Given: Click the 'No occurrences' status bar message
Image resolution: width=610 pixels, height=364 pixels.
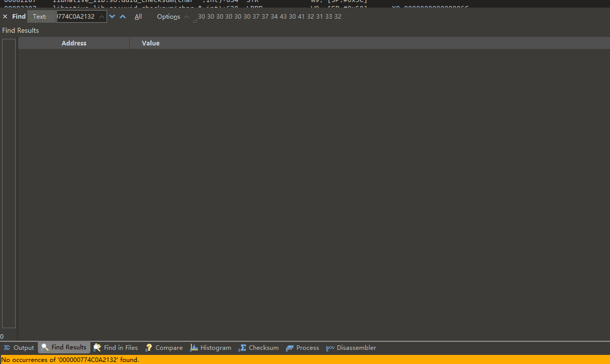Looking at the screenshot, I should click(x=70, y=360).
